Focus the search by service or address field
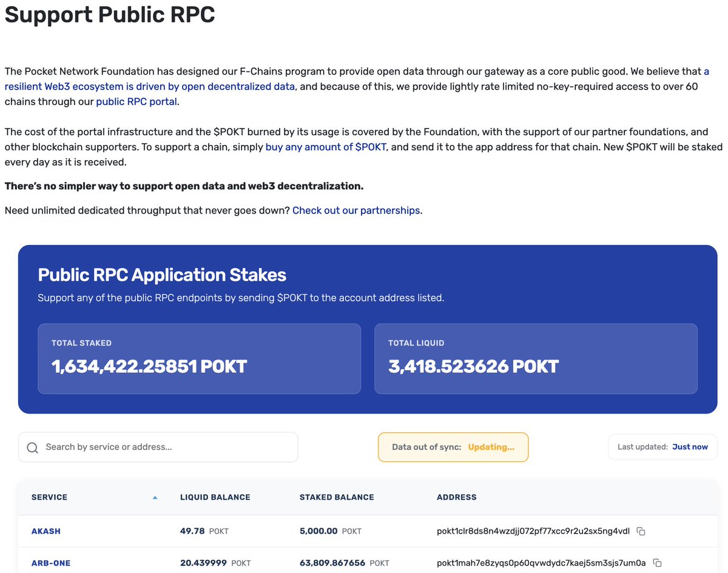728x573 pixels. (158, 447)
